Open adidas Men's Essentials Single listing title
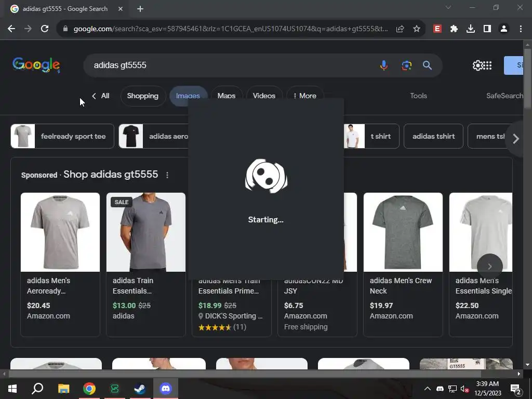The width and height of the screenshot is (532, 399). coord(483,286)
